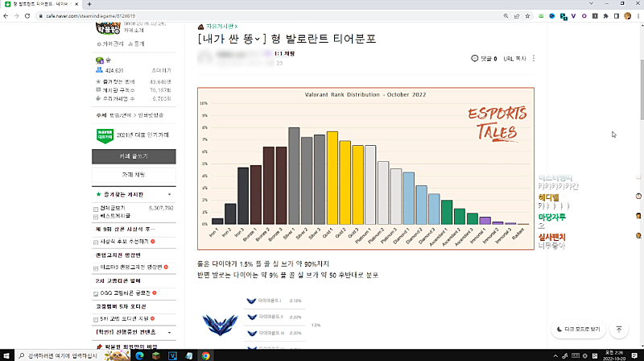This screenshot has height=361, width=644.
Task: Open the cafe management link
Action: [x=111, y=44]
